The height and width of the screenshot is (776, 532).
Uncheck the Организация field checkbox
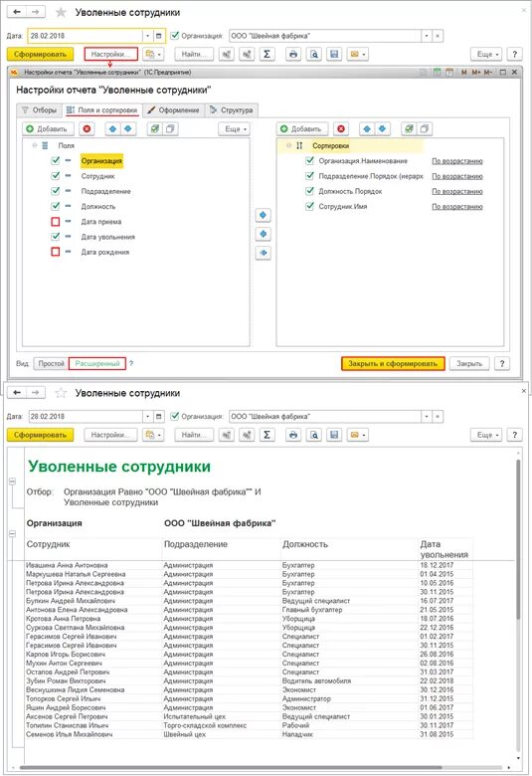click(x=56, y=160)
